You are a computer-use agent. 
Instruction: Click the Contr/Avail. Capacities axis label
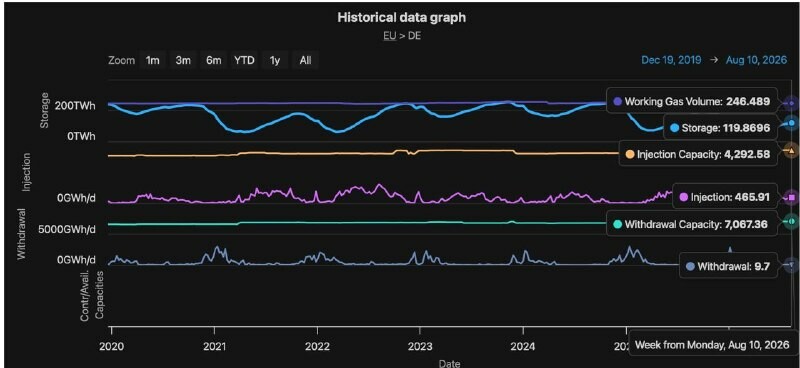92,296
